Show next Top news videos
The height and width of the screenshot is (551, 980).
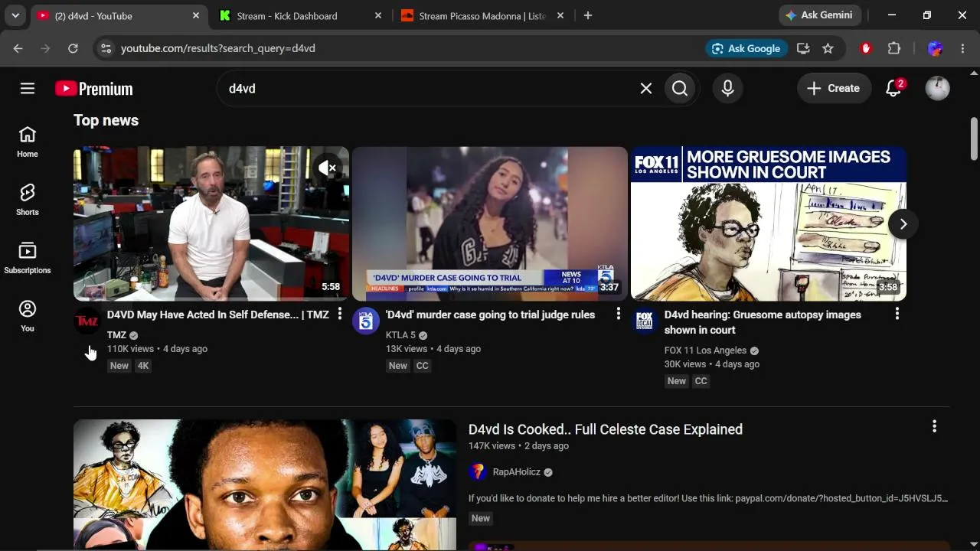click(x=903, y=224)
